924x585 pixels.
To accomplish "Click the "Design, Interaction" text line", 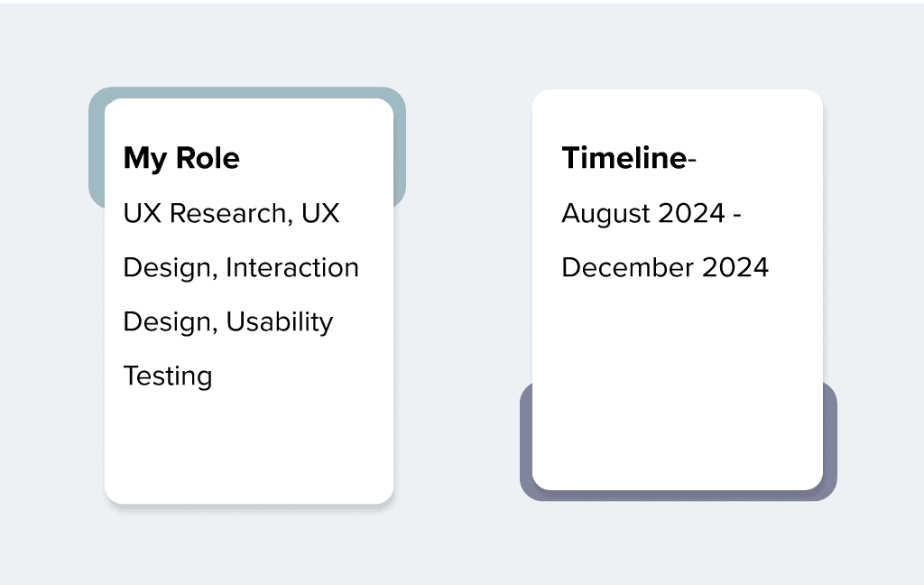I will tap(241, 268).
